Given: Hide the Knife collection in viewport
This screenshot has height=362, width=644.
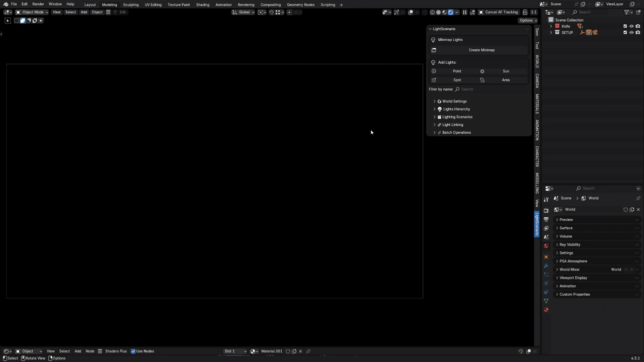Looking at the screenshot, I should click(631, 26).
